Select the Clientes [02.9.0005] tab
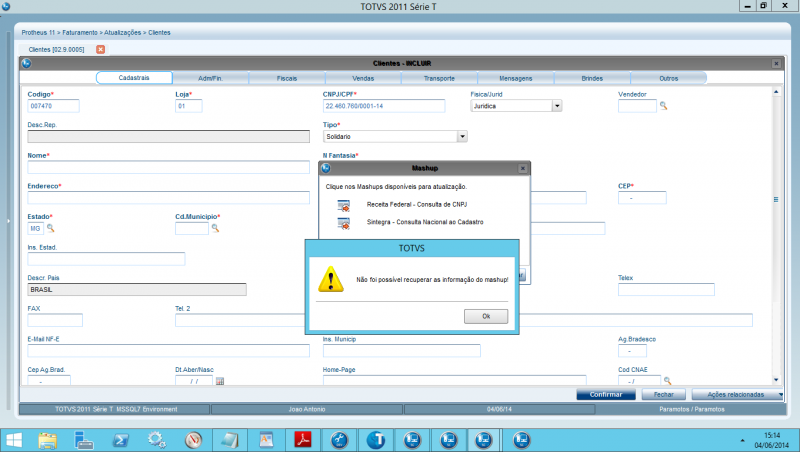 (x=57, y=49)
